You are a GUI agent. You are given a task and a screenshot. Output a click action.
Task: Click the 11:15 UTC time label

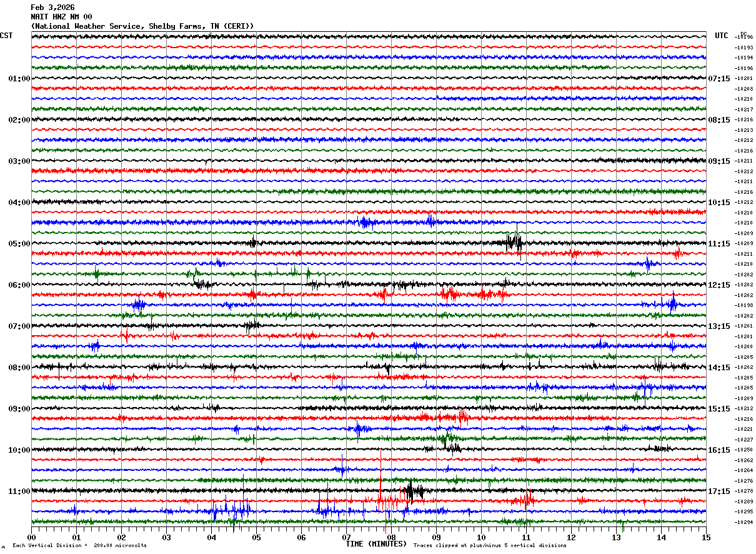[x=719, y=244]
